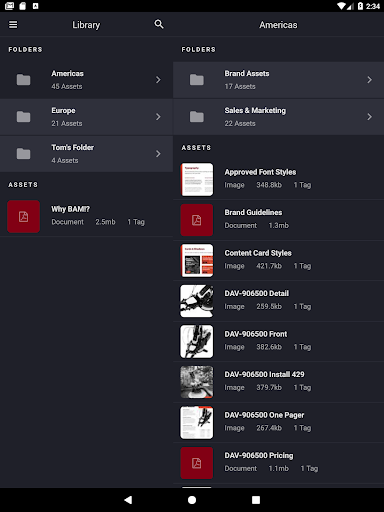The width and height of the screenshot is (384, 512).
Task: View the DAV-906500 Detail thumbnail
Action: [197, 301]
